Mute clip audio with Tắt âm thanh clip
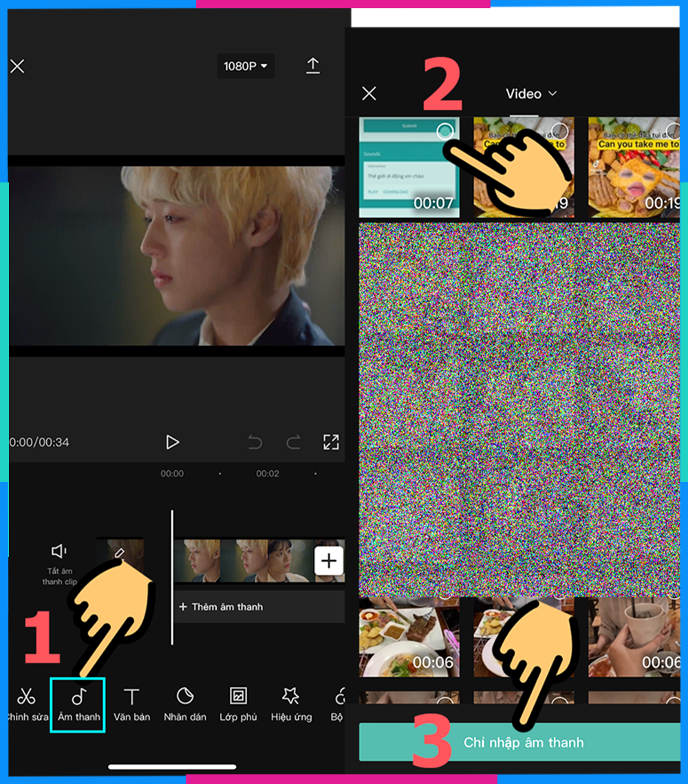The height and width of the screenshot is (784, 688). 59,565
